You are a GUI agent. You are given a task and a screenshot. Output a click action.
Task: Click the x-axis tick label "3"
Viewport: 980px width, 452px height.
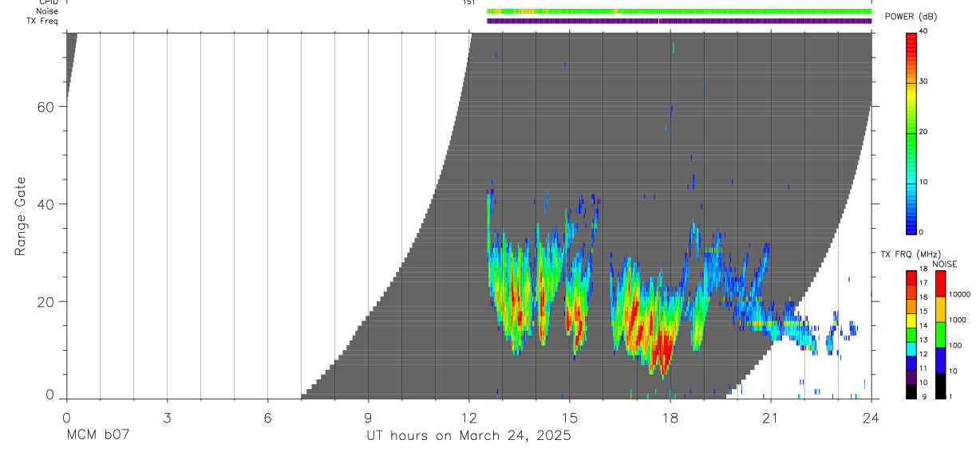tap(167, 417)
